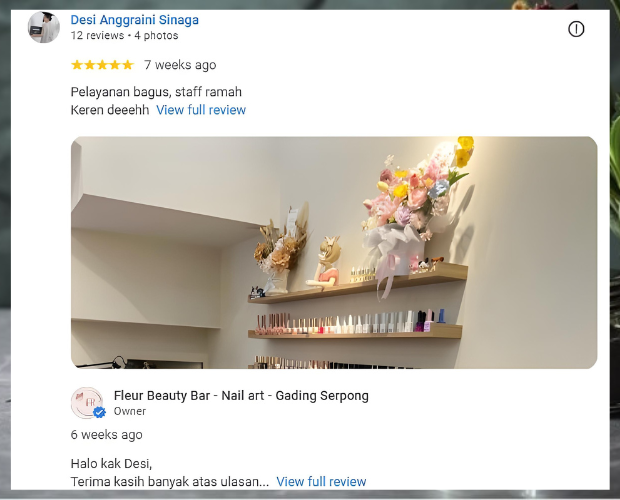
Task: Click the "7 weeks ago" review timestamp
Action: click(x=180, y=65)
